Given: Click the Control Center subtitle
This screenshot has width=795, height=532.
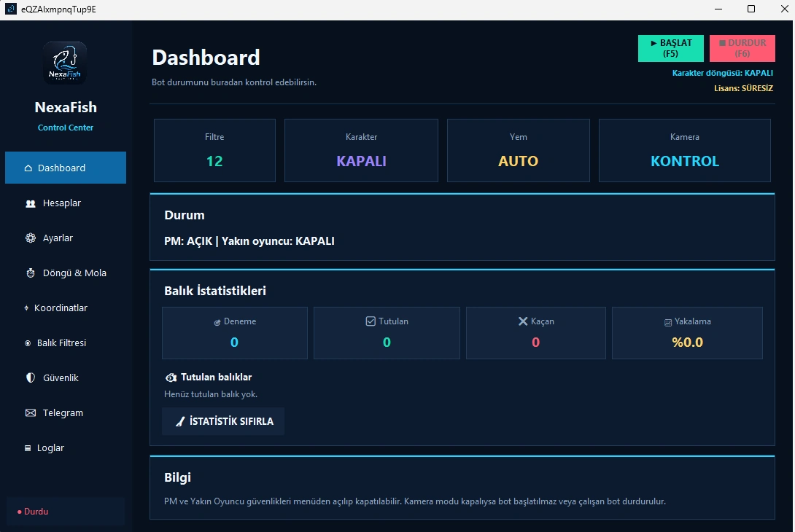Looking at the screenshot, I should pyautogui.click(x=66, y=128).
